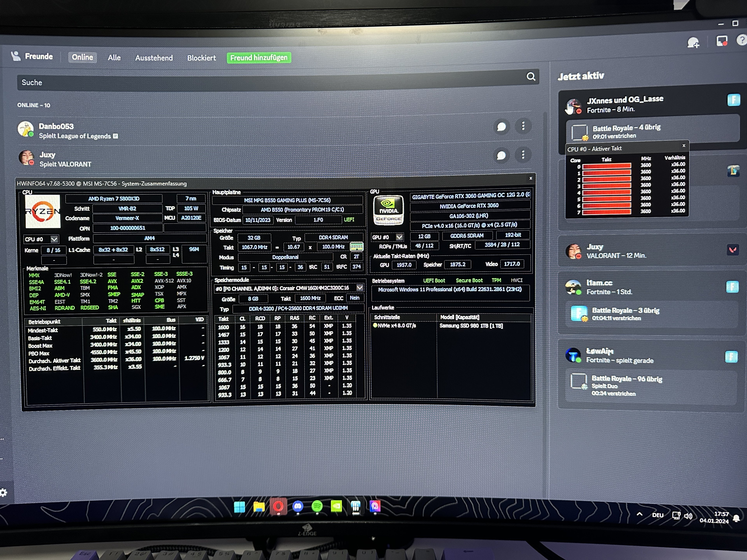Screen dimensions: 747x560
Task: Open the Windows Start menu
Action: (x=239, y=507)
